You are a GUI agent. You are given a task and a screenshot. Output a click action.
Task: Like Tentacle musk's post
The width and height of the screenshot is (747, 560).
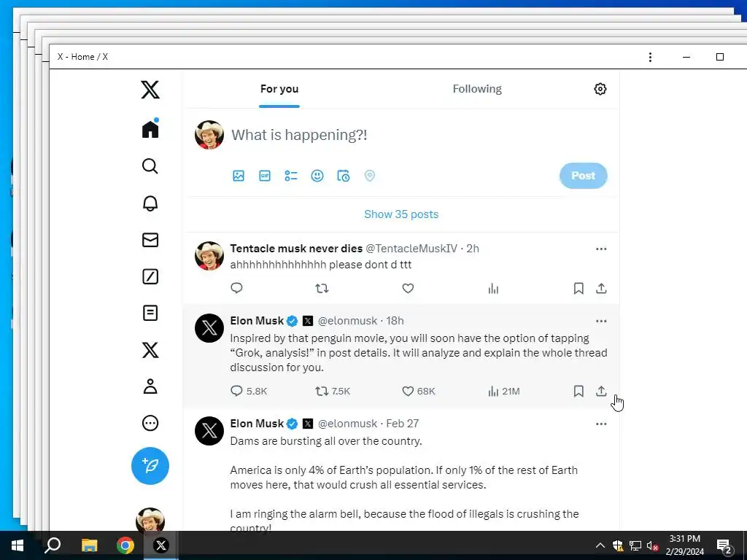click(x=408, y=288)
